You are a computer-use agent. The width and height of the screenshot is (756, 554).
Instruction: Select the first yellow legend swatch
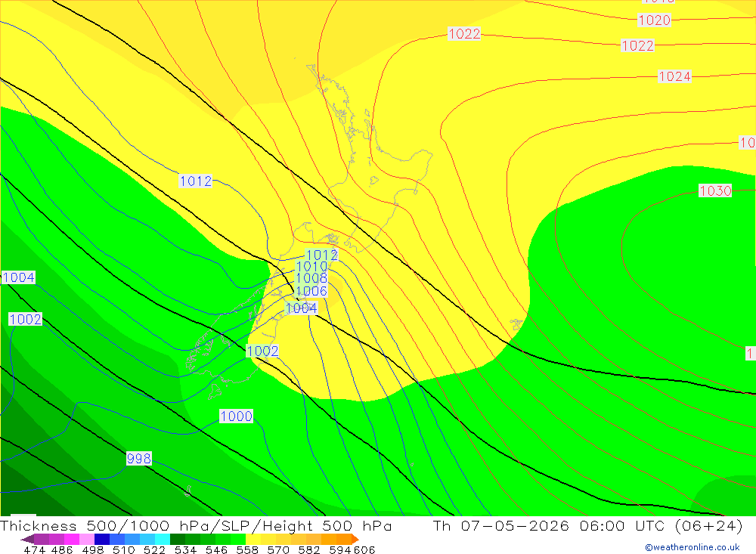(253, 539)
